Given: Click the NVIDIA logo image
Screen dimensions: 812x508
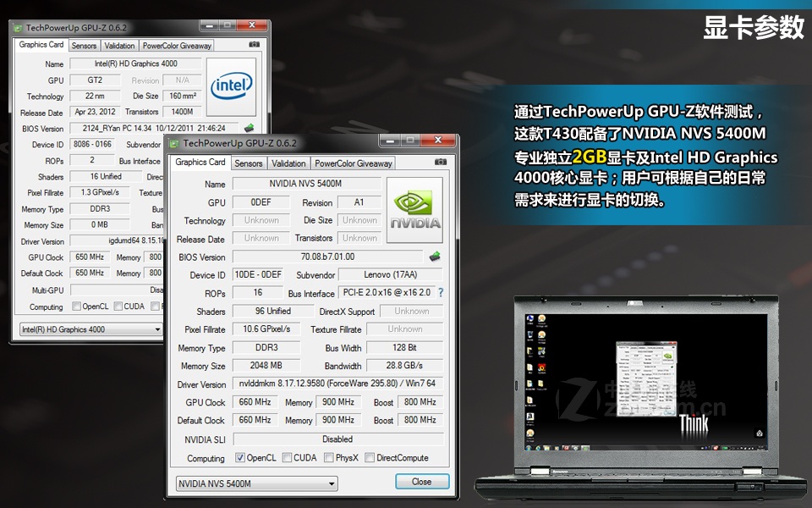Looking at the screenshot, I should click(414, 210).
